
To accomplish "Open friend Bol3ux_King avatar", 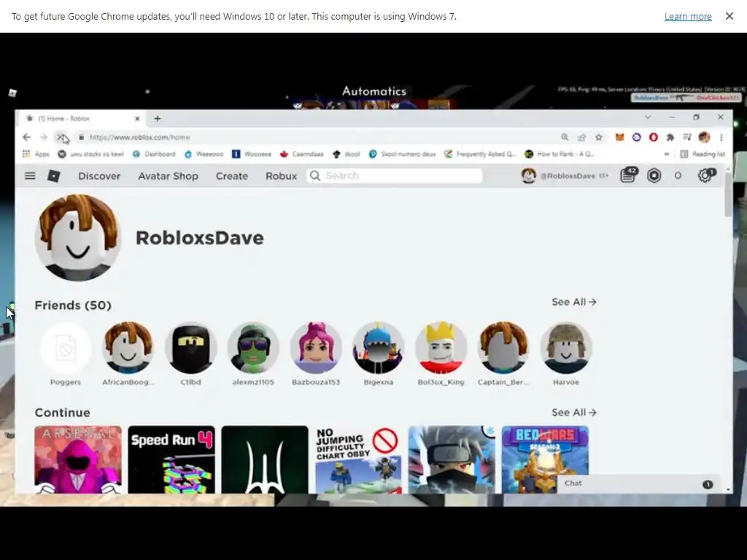I will click(441, 348).
